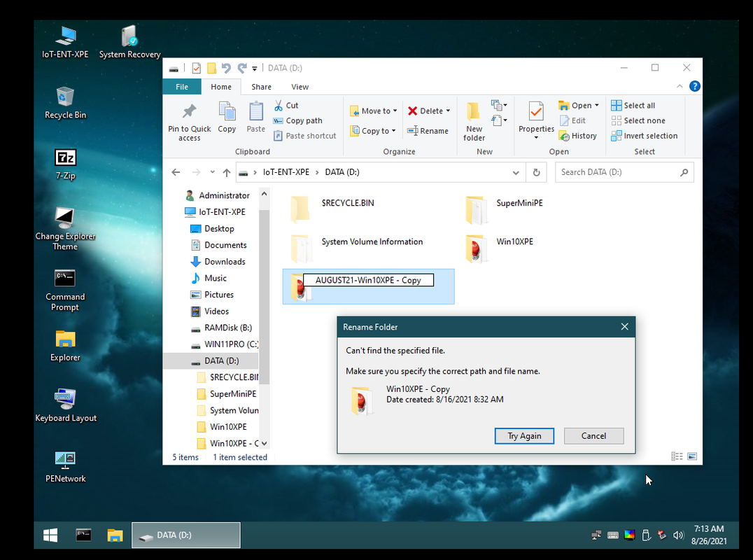Open the IoT-ENT-XPE desktop icon
Screen dimensions: 753x560
(65, 42)
